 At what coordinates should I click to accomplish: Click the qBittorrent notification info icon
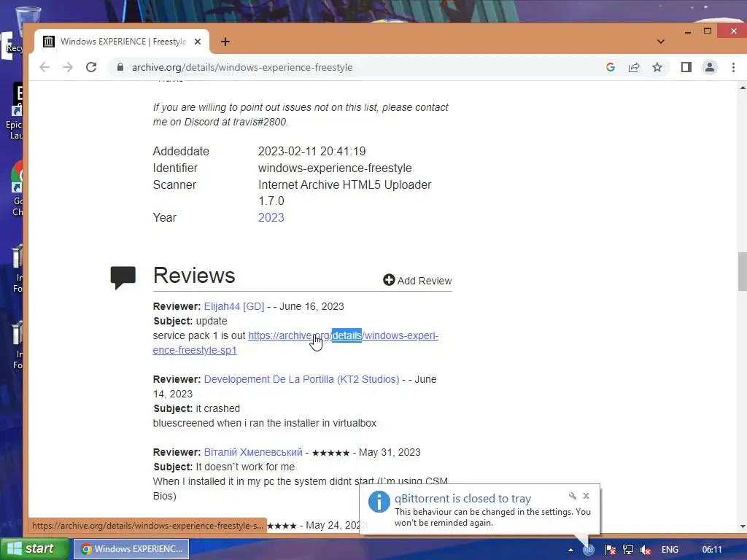(379, 502)
